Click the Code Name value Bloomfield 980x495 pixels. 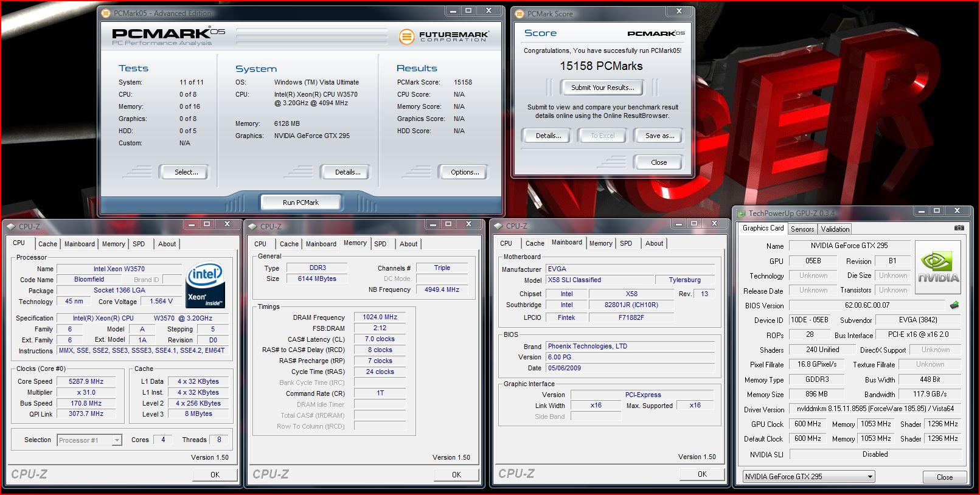point(89,279)
